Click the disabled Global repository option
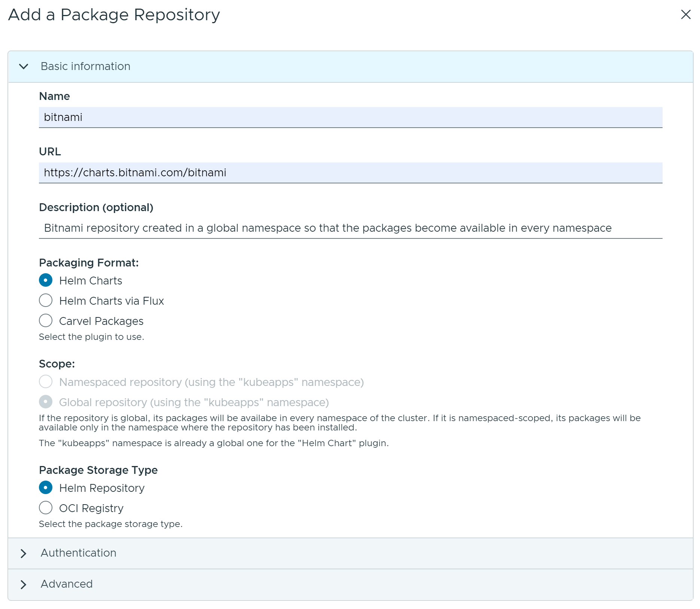Viewport: 700px width, 609px height. pos(46,402)
